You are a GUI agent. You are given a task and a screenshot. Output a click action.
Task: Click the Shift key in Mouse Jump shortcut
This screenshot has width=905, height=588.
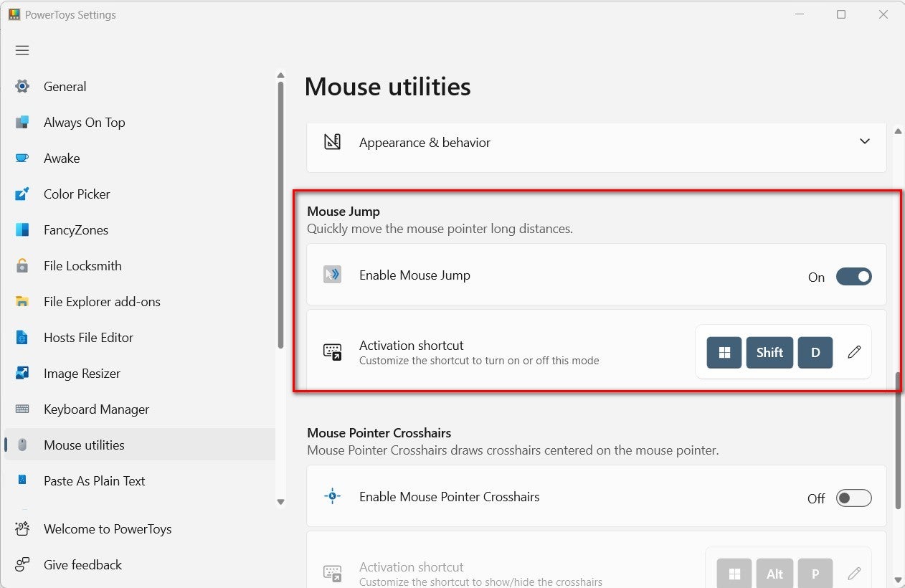tap(769, 352)
